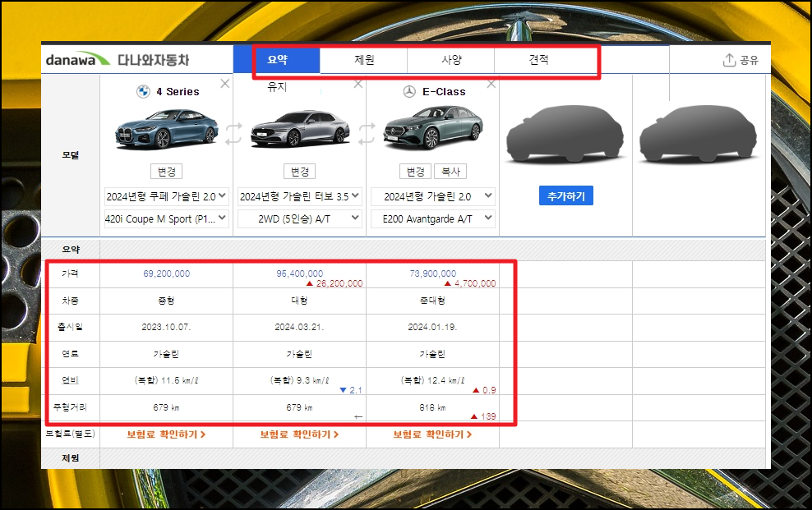Click the (복합) 11.6 km/ℓ value

click(166, 380)
